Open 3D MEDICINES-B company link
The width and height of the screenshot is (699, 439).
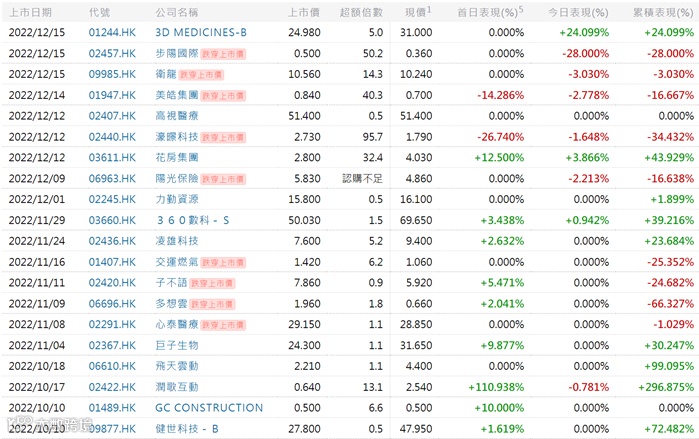[x=201, y=33]
